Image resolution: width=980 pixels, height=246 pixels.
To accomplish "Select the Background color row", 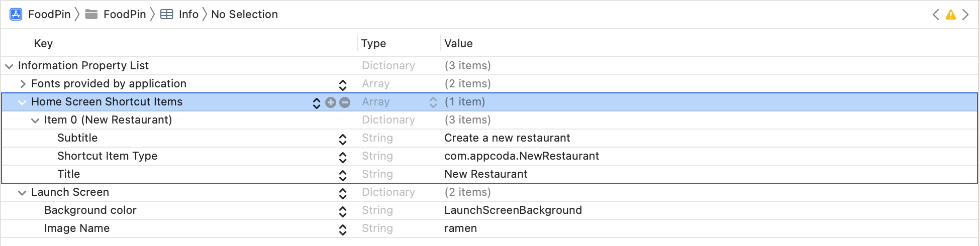I will point(90,210).
